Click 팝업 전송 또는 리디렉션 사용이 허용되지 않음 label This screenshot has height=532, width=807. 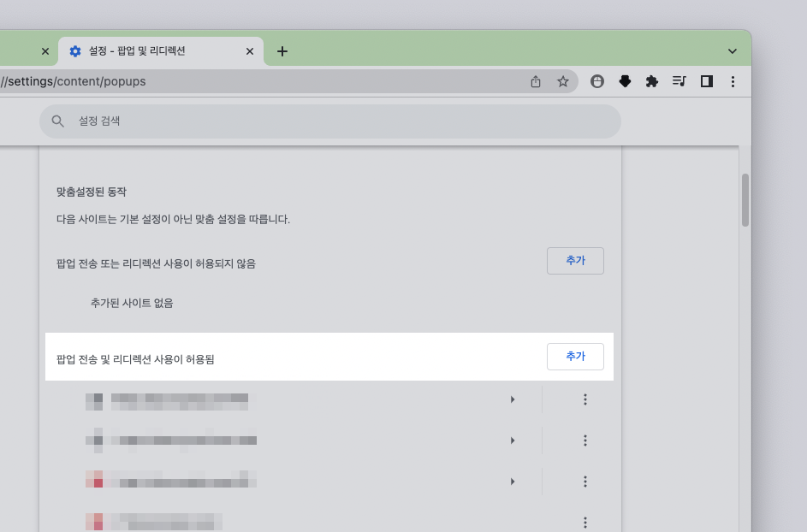click(x=156, y=264)
